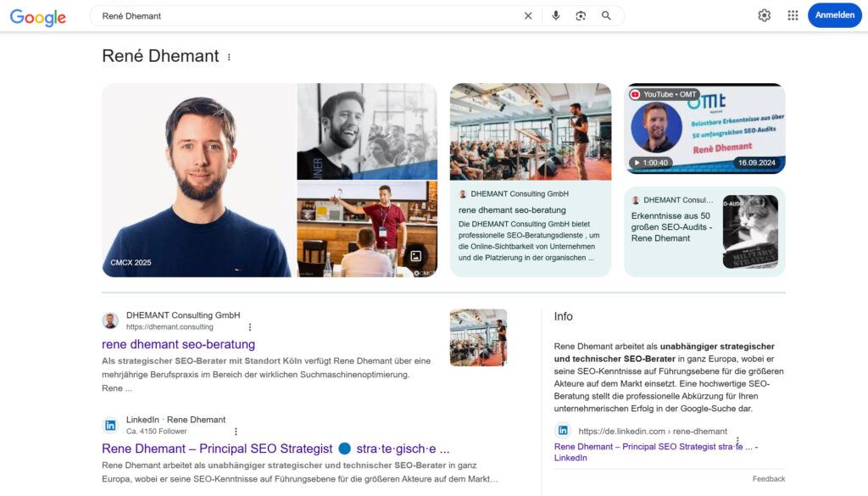Click the YouTube icon badge on video card
Screen dimensions: 868x496
pos(636,95)
